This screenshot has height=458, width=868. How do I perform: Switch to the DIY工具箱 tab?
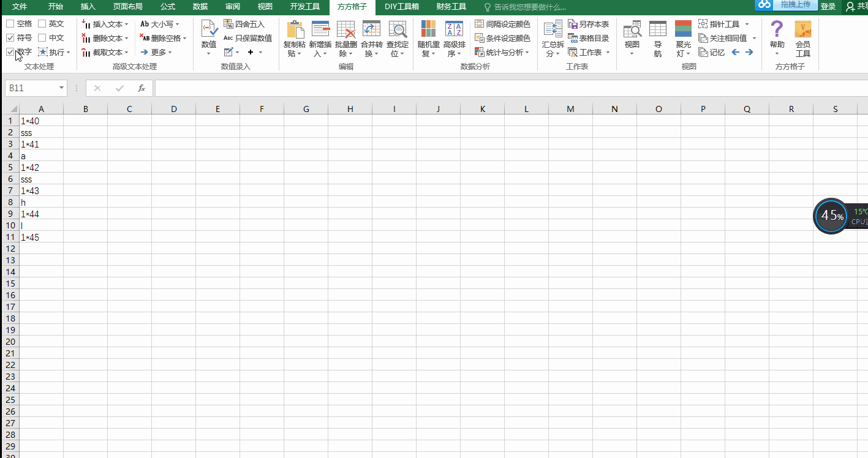[401, 7]
